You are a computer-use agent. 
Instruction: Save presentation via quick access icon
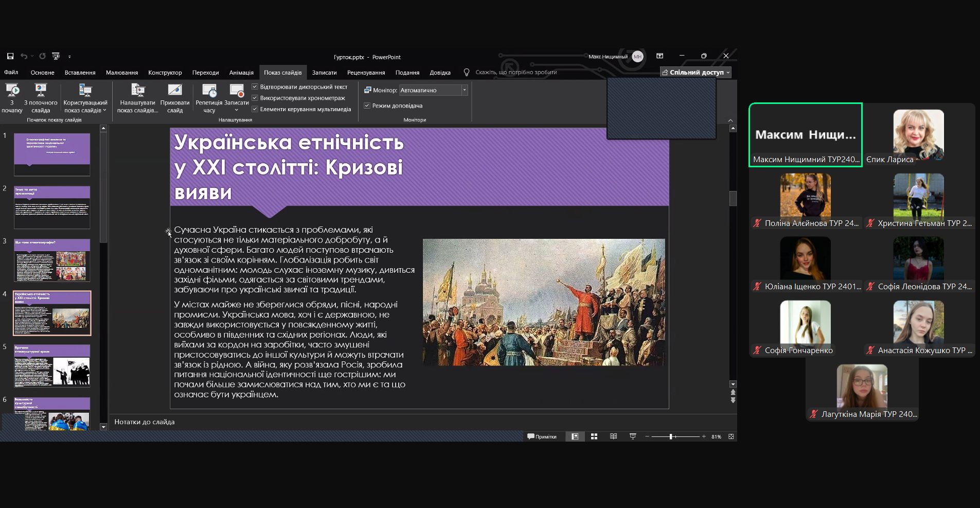coord(10,56)
